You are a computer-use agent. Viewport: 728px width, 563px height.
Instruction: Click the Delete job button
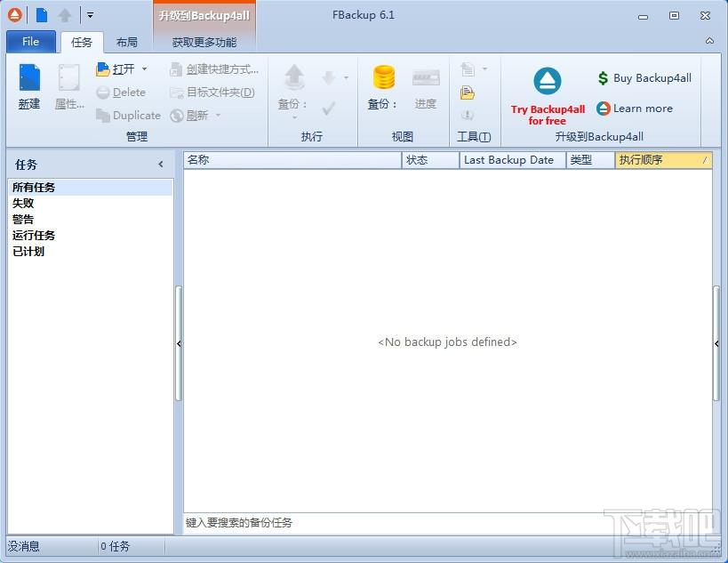(x=121, y=92)
